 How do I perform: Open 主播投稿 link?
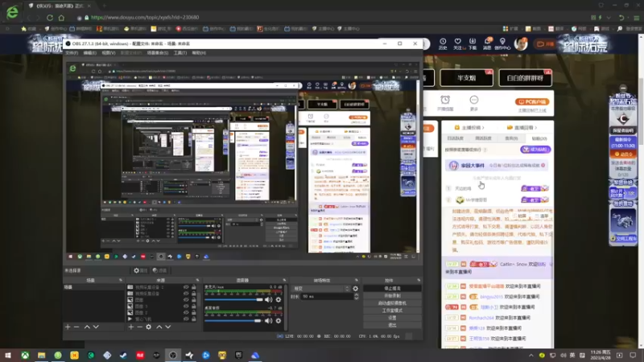(x=469, y=128)
